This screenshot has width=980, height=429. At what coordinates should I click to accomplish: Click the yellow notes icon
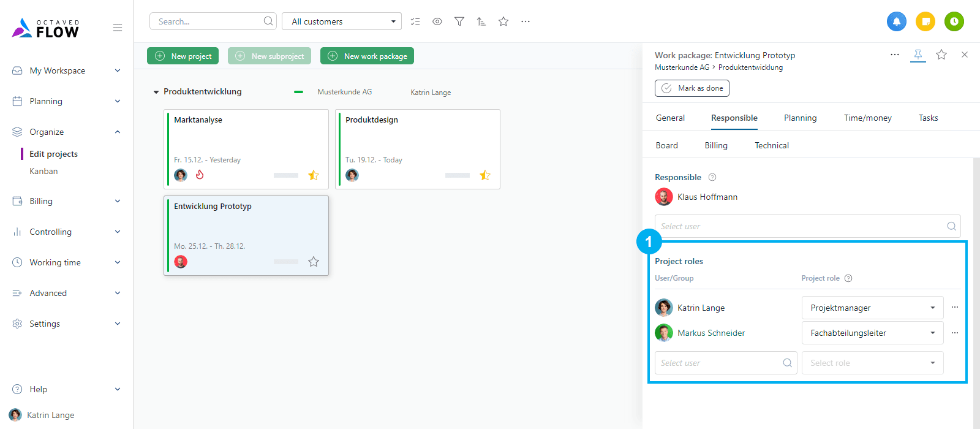[x=925, y=21]
